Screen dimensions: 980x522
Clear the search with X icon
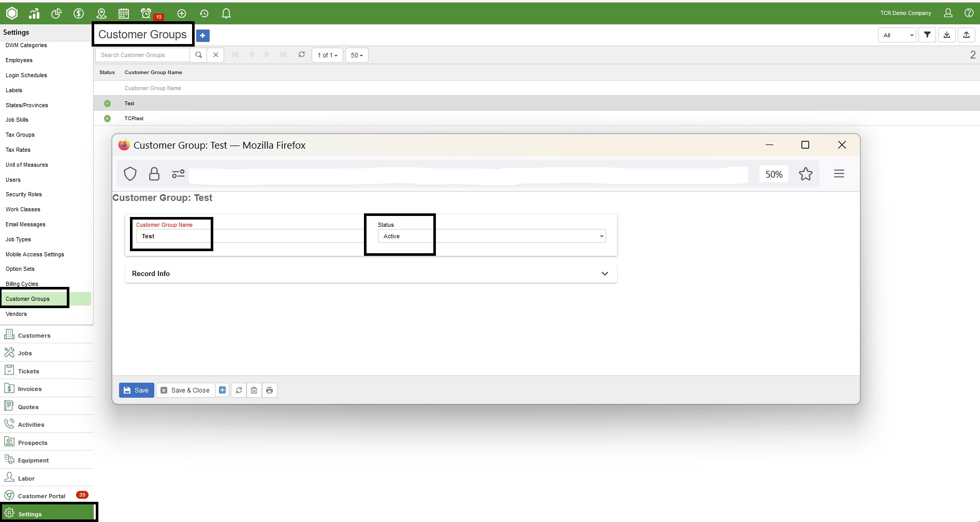tap(216, 55)
